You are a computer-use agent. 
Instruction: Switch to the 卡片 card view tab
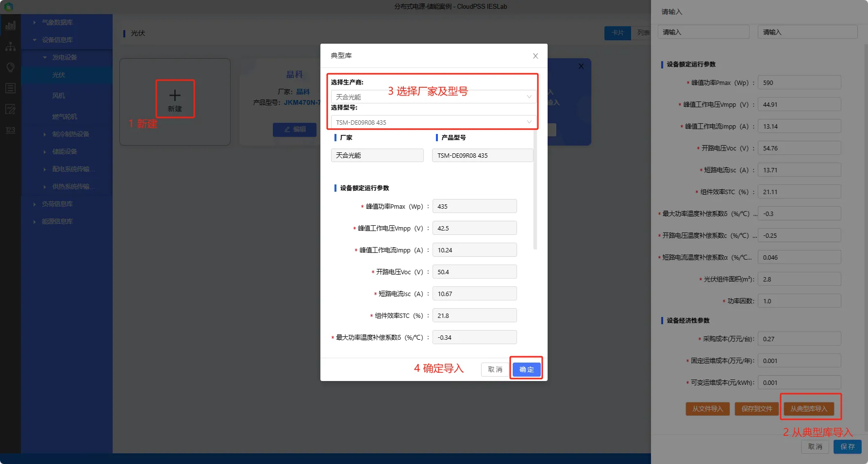[618, 33]
